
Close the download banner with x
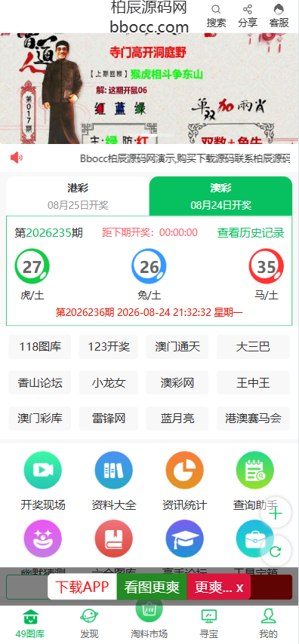point(239,587)
